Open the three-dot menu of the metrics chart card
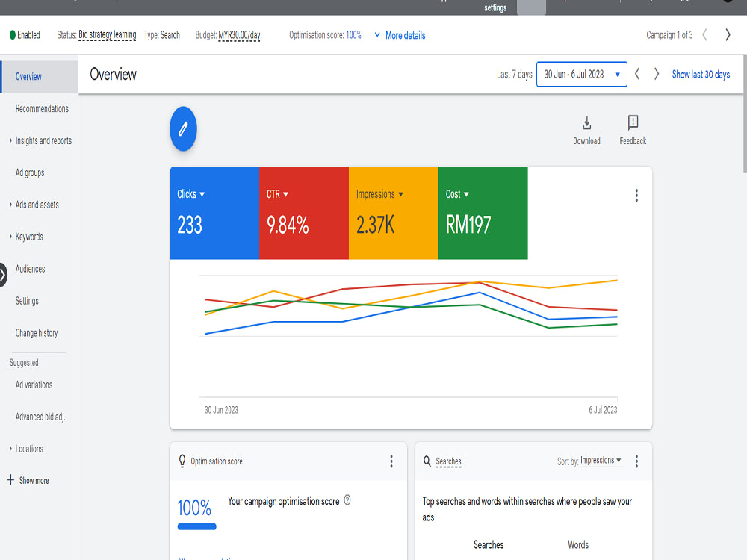 point(636,195)
